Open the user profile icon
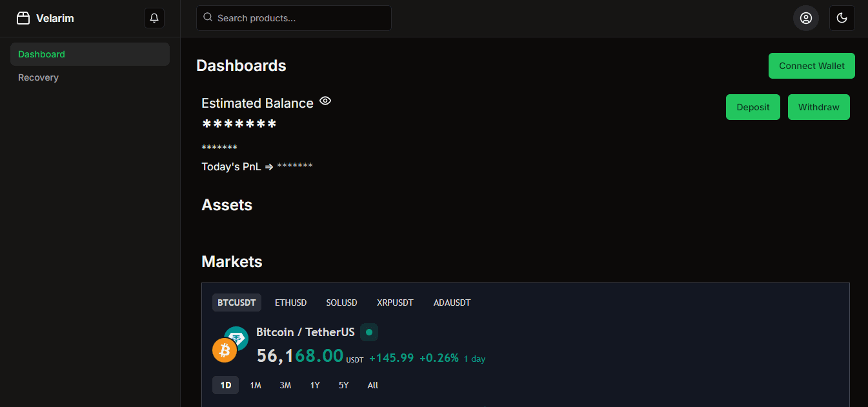Viewport: 868px width, 407px height. 806,18
